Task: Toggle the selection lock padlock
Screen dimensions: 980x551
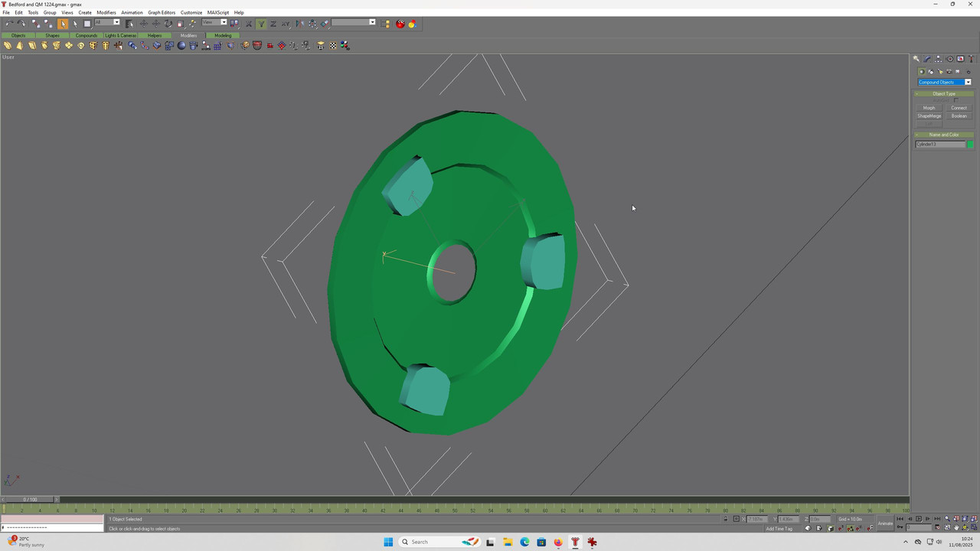Action: pos(726,519)
